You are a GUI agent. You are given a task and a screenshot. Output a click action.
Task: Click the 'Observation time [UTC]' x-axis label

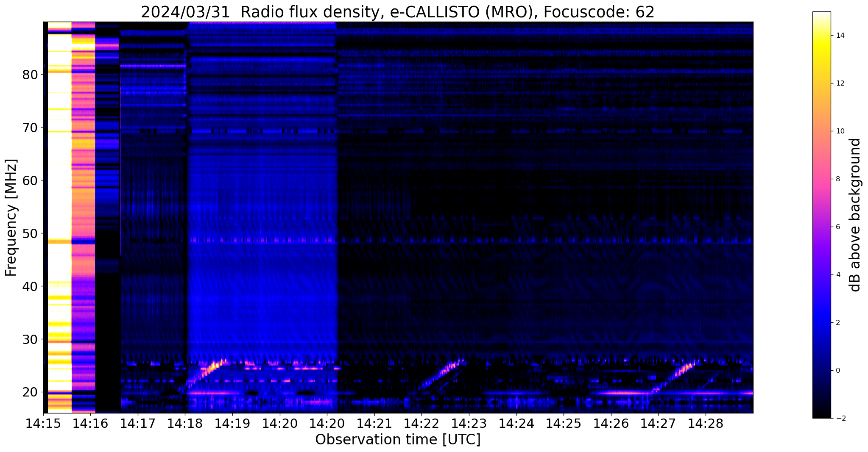coord(398,439)
